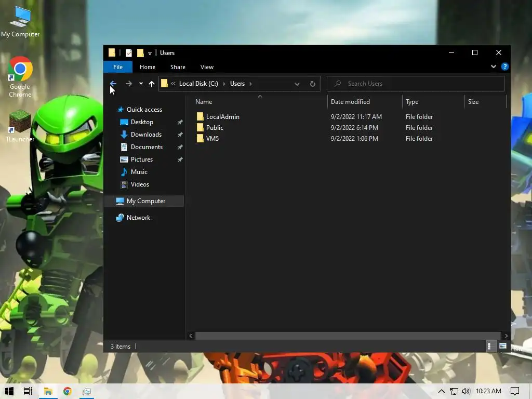Click the 9/2/2022 6:14 PM date cell
Screen dimensions: 532x399
tap(354, 128)
